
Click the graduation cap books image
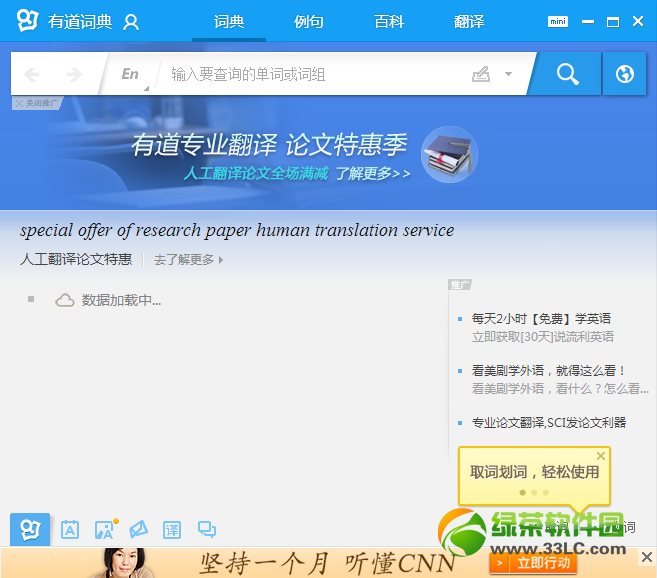(x=449, y=154)
